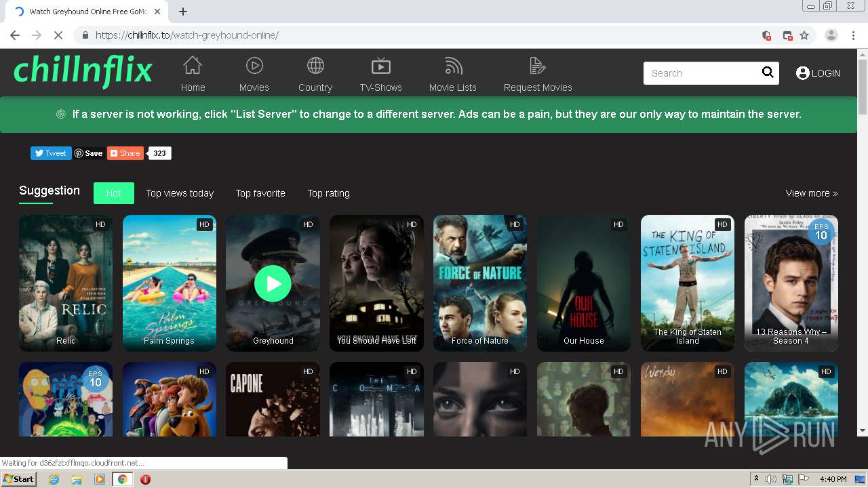Image resolution: width=868 pixels, height=488 pixels.
Task: Click the LOGIN user icon
Action: click(803, 73)
